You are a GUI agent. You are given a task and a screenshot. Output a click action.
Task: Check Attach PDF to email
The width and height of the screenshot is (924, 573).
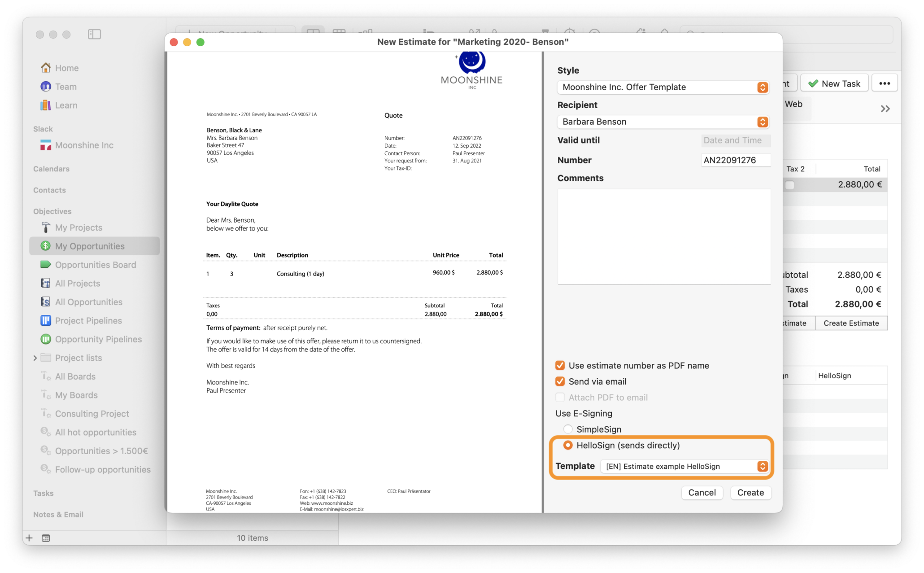click(560, 397)
